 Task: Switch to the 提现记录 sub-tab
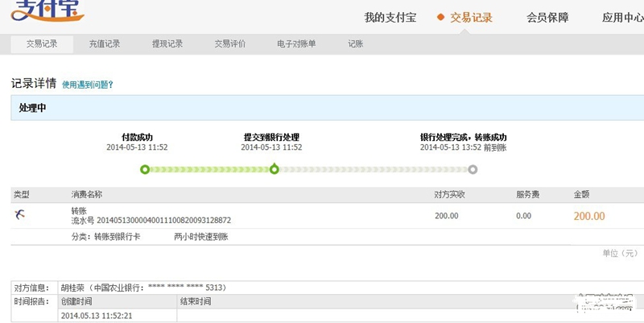coord(167,44)
